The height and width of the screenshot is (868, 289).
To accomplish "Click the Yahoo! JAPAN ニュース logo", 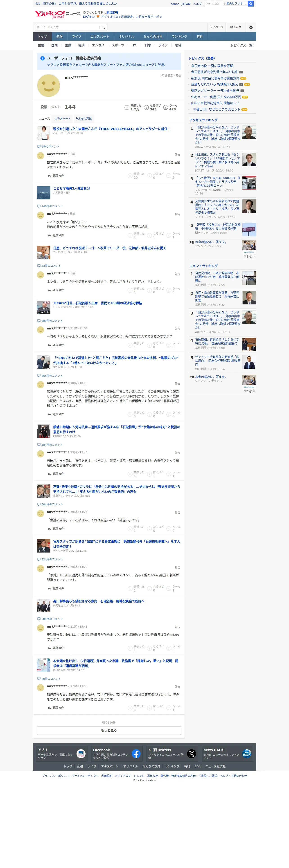I will [x=57, y=14].
